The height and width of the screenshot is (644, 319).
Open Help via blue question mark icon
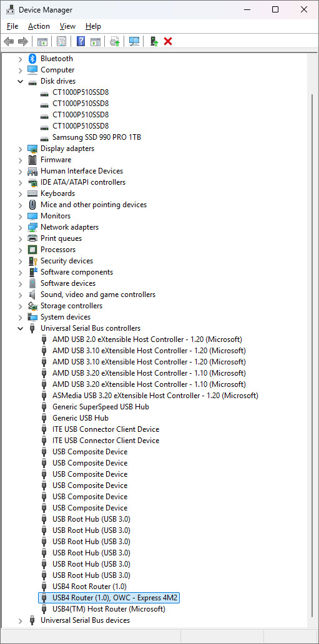(x=81, y=41)
